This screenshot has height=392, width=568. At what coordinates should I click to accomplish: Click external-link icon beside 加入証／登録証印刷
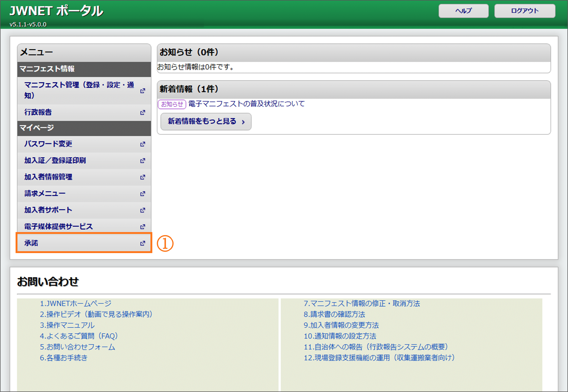pyautogui.click(x=143, y=161)
